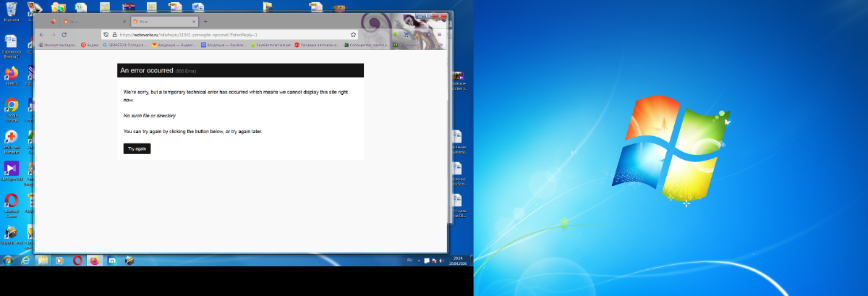Expand the list all tabs dropdown arrow
This screenshot has width=868, height=296.
[396, 21]
